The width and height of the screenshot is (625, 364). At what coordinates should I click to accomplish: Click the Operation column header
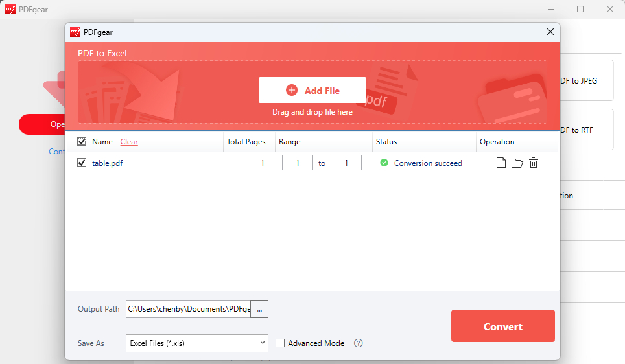click(x=497, y=142)
